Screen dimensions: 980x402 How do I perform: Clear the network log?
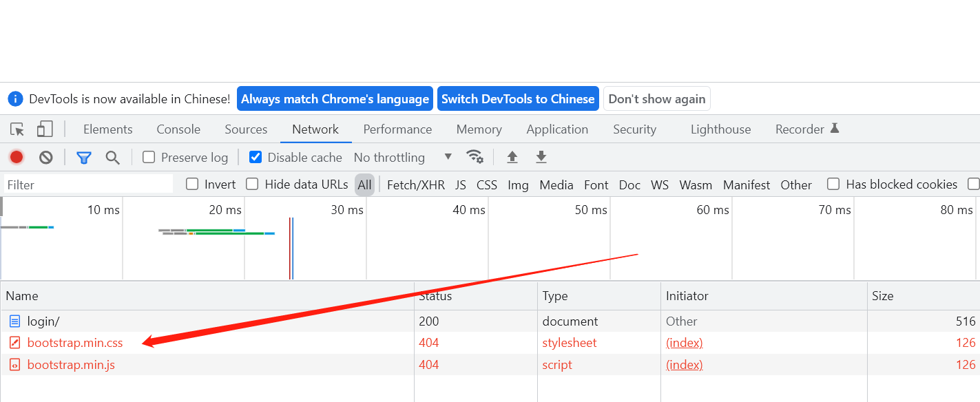click(x=46, y=158)
